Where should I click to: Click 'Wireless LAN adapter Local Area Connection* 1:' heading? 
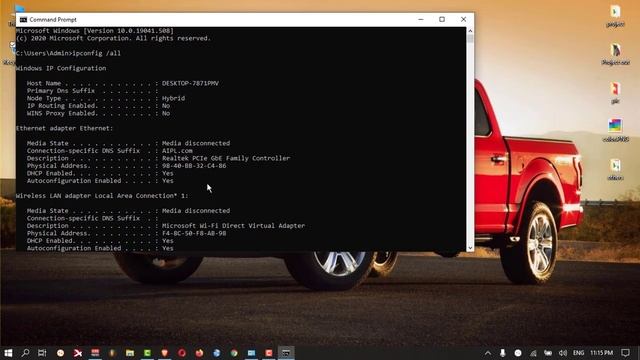click(x=102, y=196)
